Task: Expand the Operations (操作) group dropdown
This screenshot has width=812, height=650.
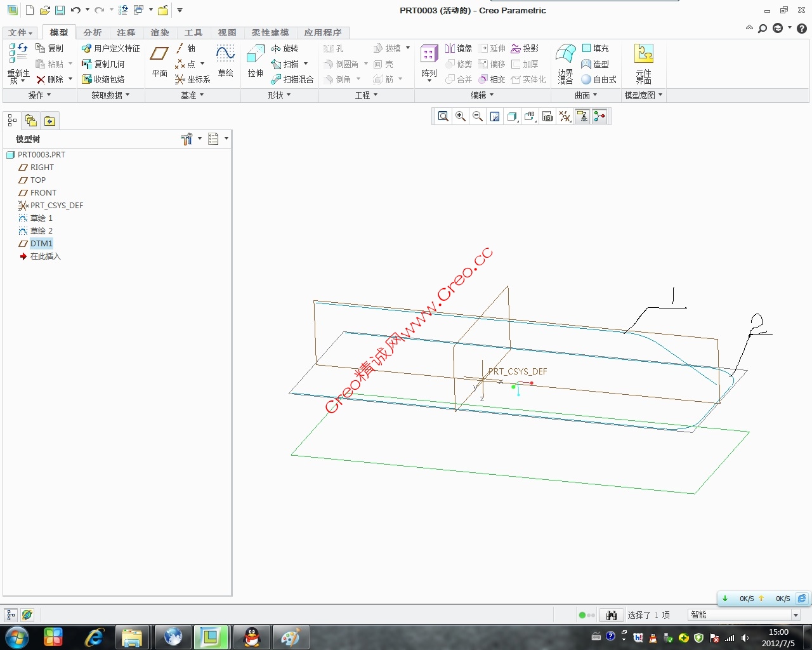Action: pyautogui.click(x=39, y=95)
